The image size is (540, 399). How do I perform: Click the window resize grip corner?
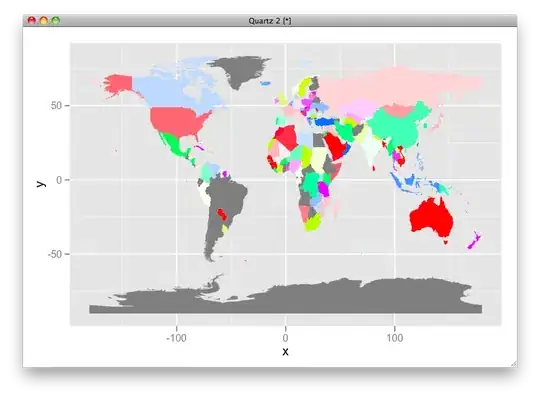pos(513,364)
